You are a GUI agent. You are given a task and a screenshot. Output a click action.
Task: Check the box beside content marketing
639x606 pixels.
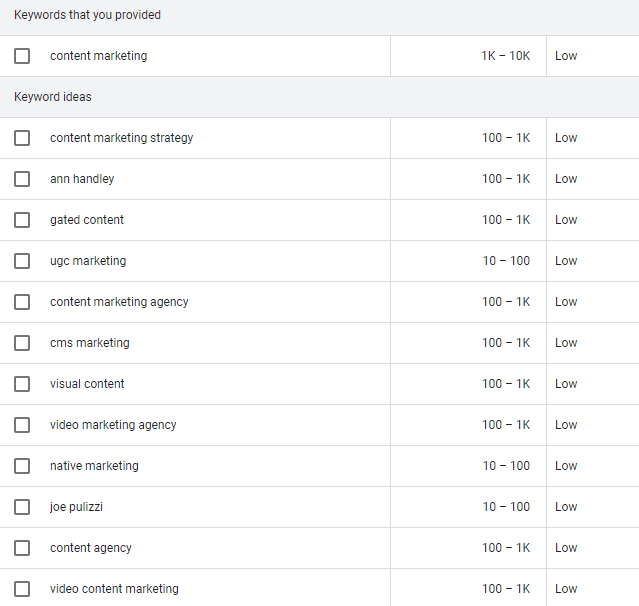point(22,56)
